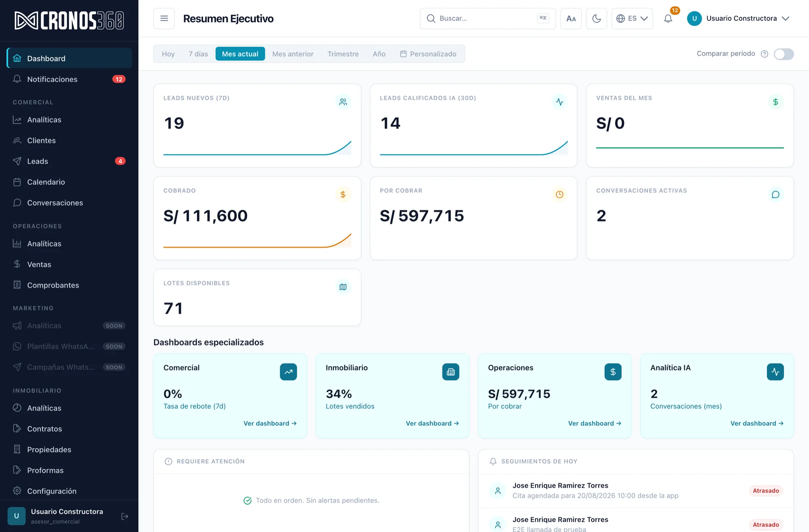Click dollar icon on Operaciones dashboard card
Image resolution: width=809 pixels, height=532 pixels.
[613, 372]
